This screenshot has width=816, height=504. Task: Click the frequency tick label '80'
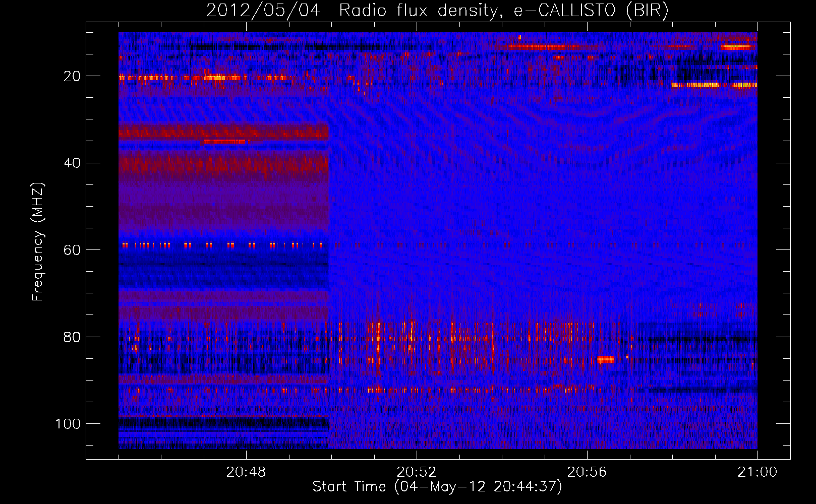73,337
